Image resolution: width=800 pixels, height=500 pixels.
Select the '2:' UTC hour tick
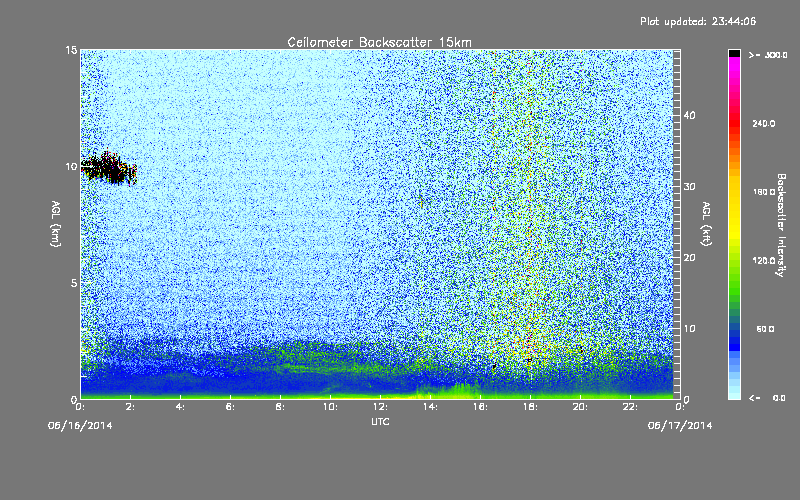(x=131, y=407)
